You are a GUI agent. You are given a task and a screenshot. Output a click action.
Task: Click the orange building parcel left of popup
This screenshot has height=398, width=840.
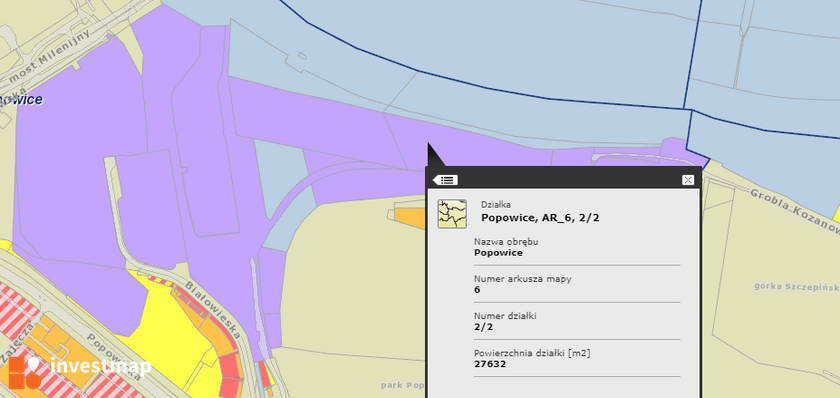(x=410, y=218)
